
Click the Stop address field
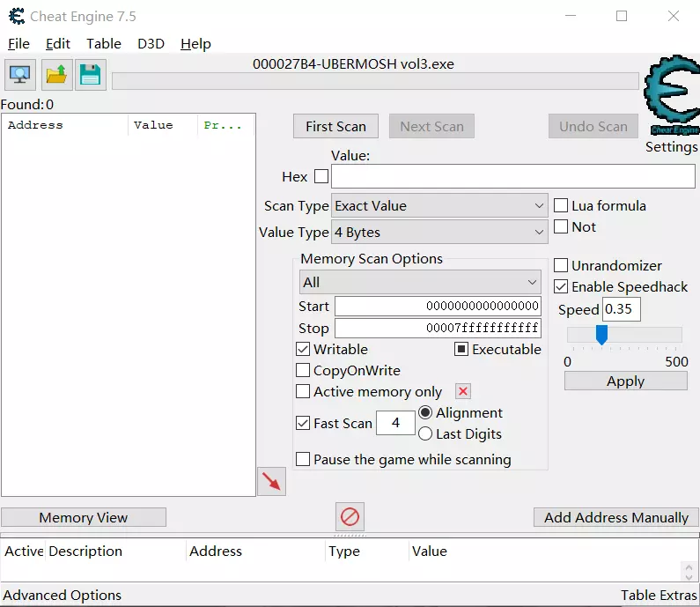point(438,328)
